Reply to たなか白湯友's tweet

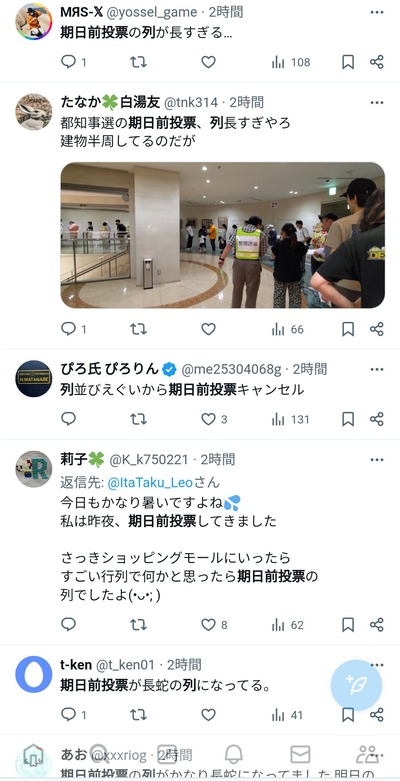click(x=68, y=329)
